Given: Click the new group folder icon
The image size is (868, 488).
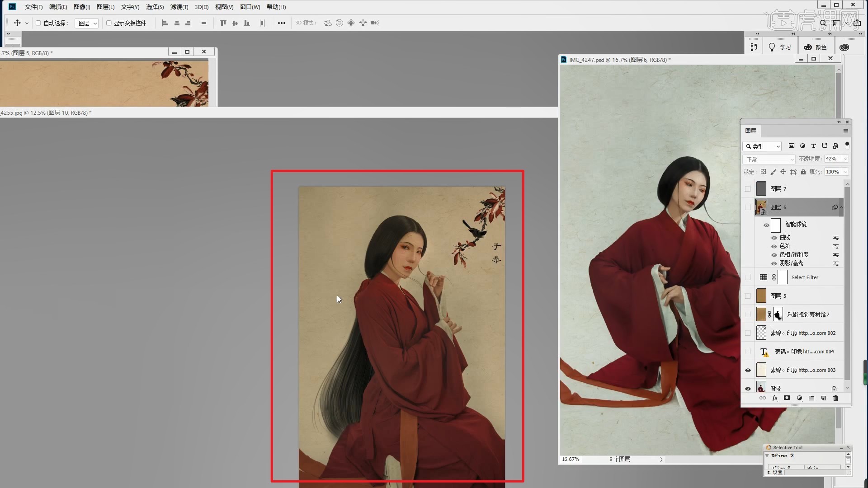Looking at the screenshot, I should click(x=811, y=398).
